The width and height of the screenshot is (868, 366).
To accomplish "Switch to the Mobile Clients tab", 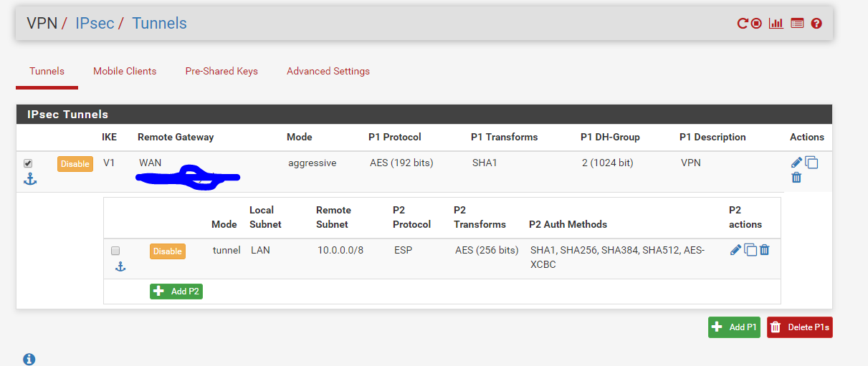I will tap(125, 71).
